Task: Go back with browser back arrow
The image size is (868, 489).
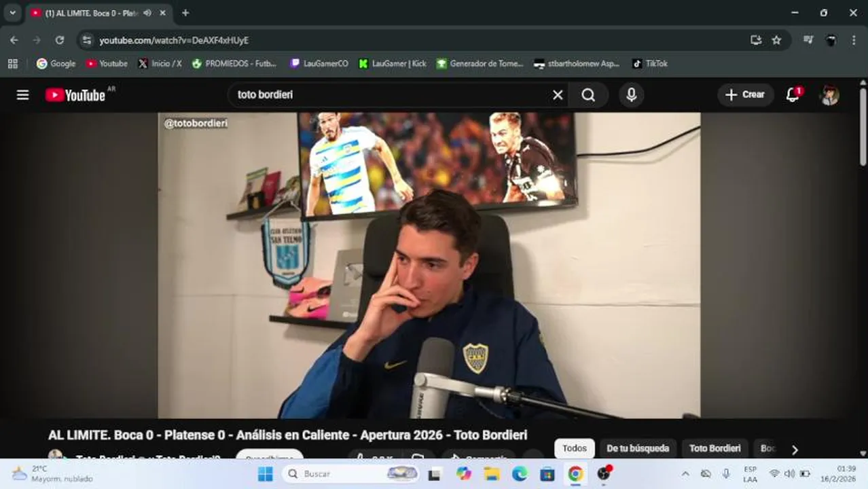Action: [x=14, y=40]
